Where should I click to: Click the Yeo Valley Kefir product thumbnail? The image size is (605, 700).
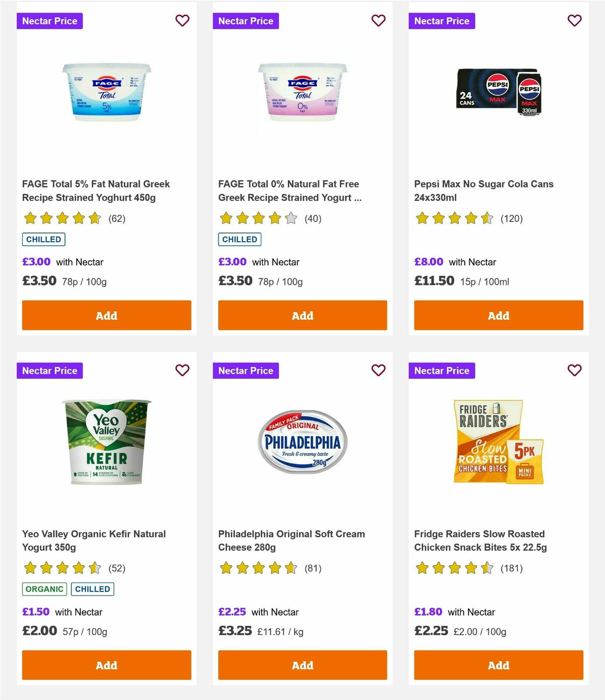click(x=106, y=443)
